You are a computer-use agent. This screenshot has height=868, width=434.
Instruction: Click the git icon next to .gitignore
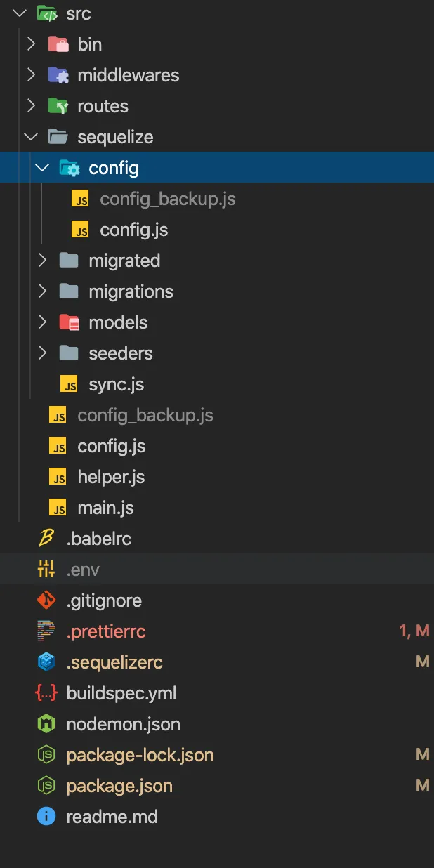coord(46,600)
